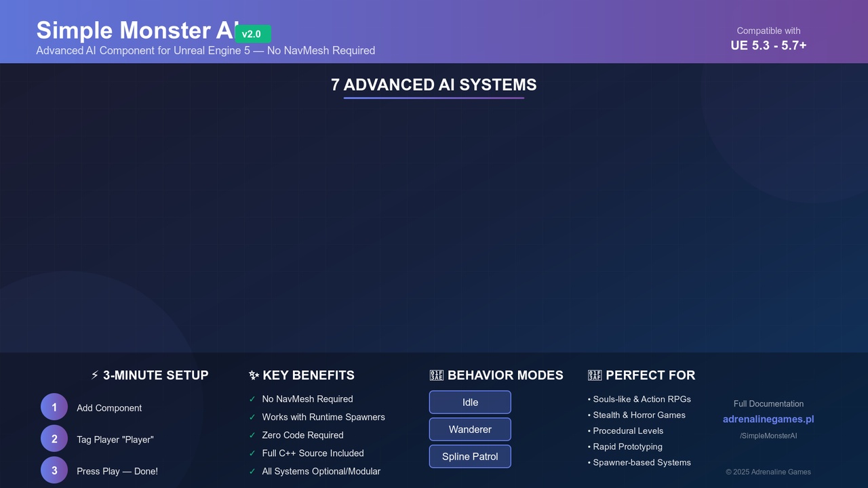868x488 pixels.
Task: Click step 3 circle for Press Play
Action: pyautogui.click(x=54, y=470)
